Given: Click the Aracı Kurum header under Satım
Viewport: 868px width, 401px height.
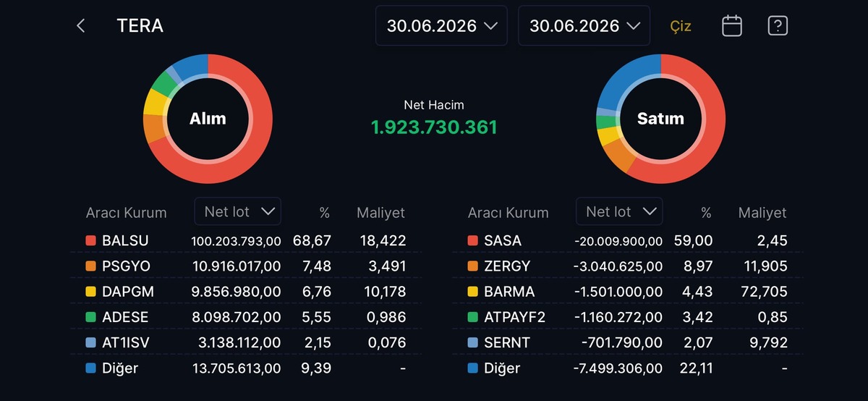Looking at the screenshot, I should [508, 213].
